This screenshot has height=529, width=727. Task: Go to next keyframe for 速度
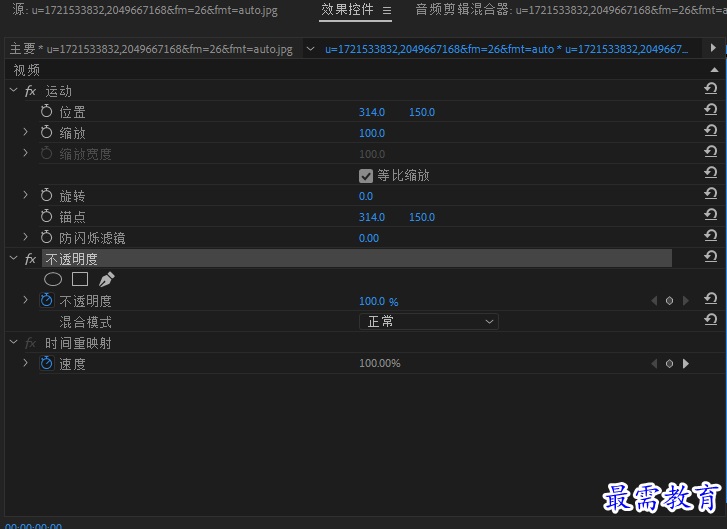tap(686, 364)
